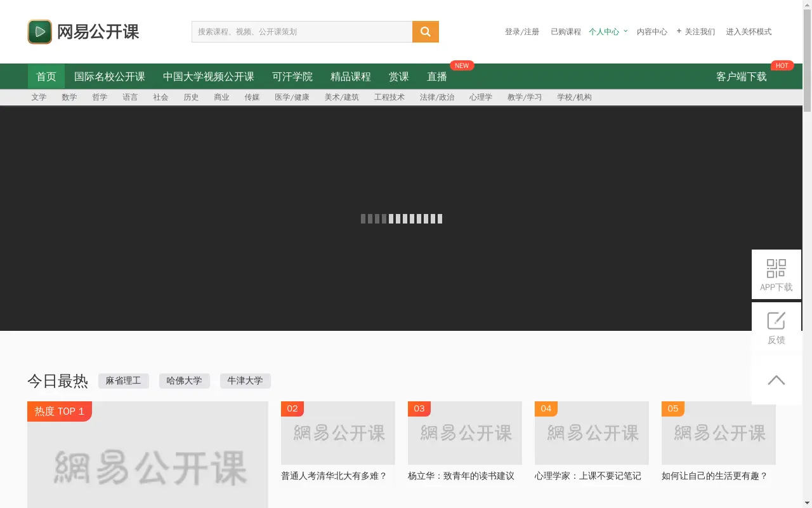Select the 语言 category
812x508 pixels.
point(130,97)
